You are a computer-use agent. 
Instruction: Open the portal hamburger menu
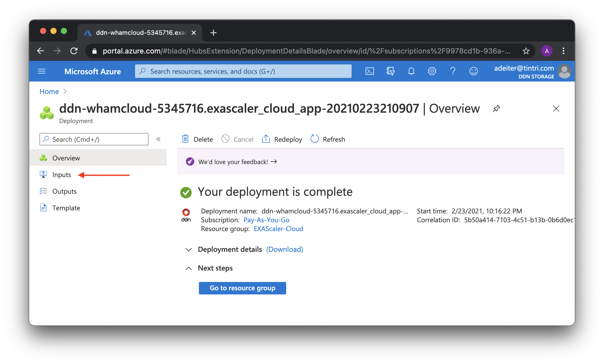click(42, 71)
